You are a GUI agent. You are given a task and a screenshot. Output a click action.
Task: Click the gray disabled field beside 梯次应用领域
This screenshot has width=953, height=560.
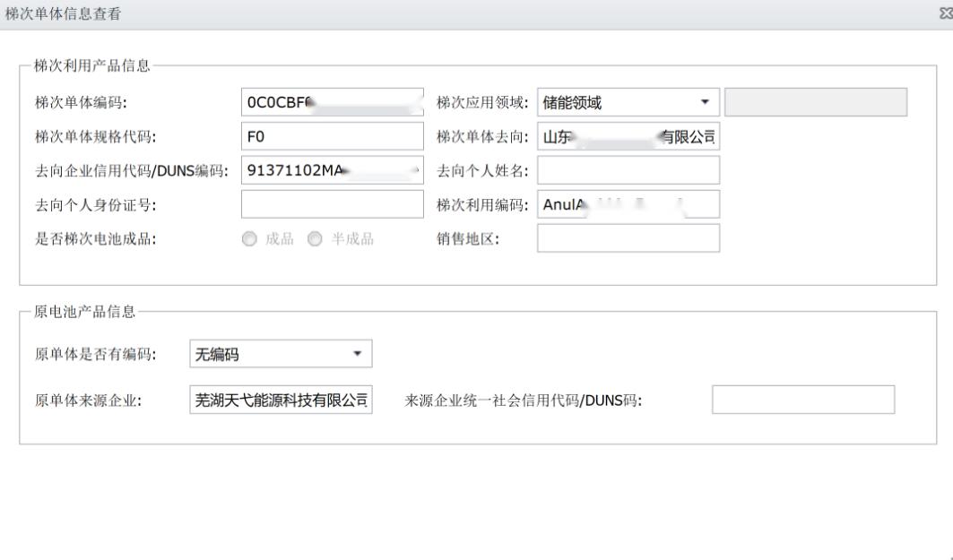pyautogui.click(x=816, y=102)
